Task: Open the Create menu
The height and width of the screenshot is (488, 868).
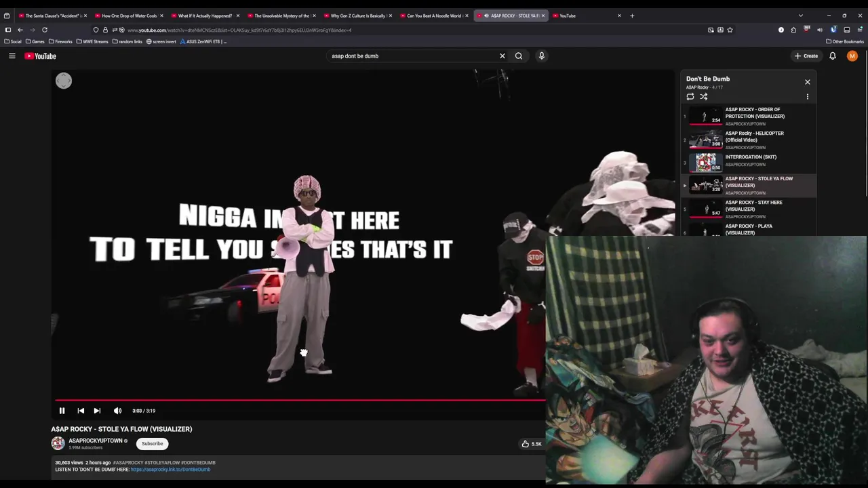Action: (x=806, y=56)
